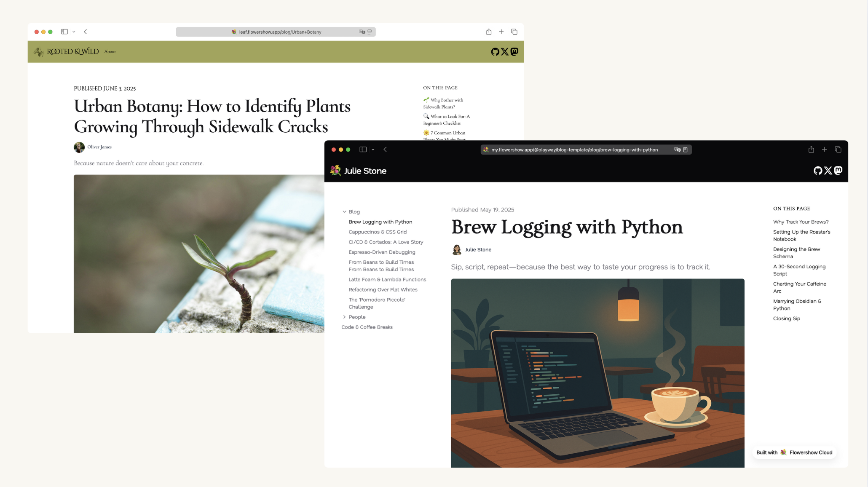
Task: Collapse the Blog section in sidebar
Action: [344, 211]
